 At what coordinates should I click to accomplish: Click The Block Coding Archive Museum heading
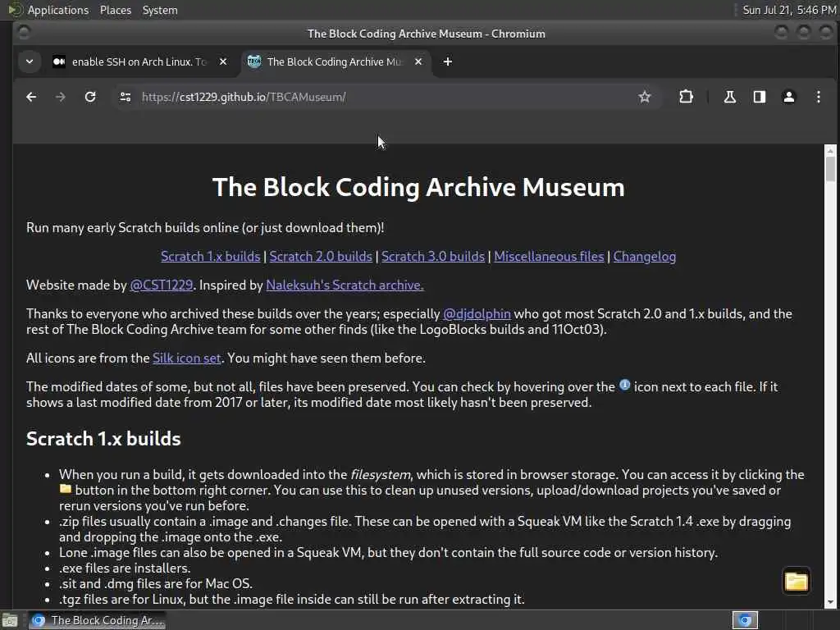[418, 188]
